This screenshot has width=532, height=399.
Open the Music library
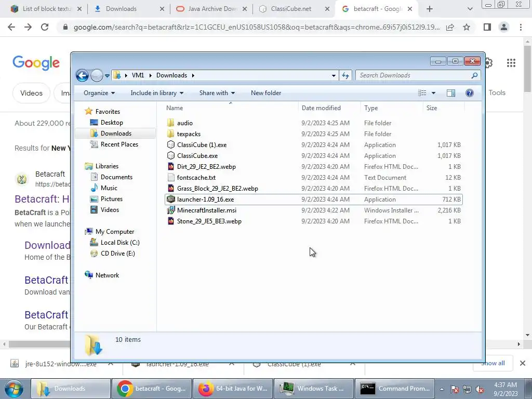[x=109, y=188]
